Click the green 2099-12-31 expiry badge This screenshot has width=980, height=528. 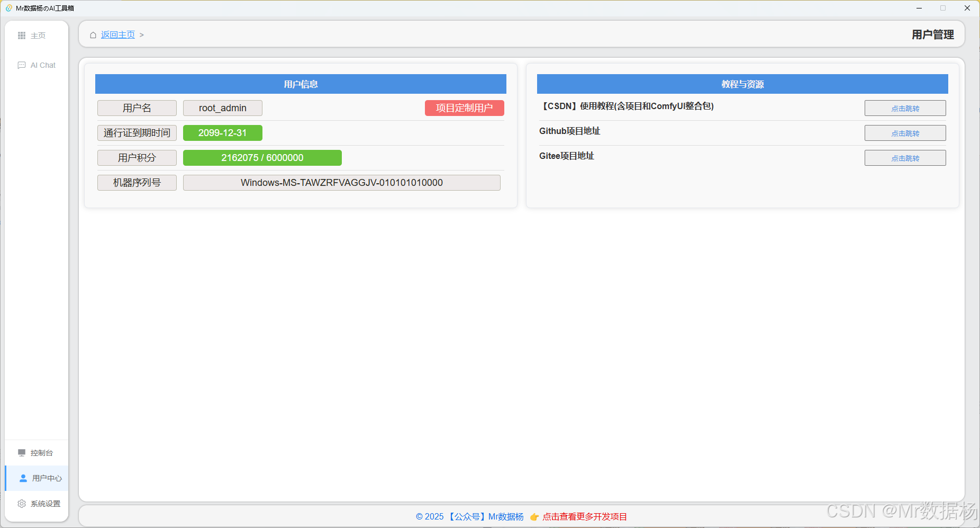(222, 133)
